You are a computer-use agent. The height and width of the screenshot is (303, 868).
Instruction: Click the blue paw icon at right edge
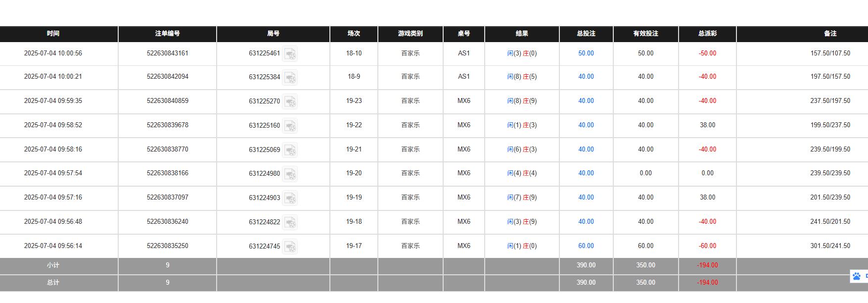click(x=857, y=276)
